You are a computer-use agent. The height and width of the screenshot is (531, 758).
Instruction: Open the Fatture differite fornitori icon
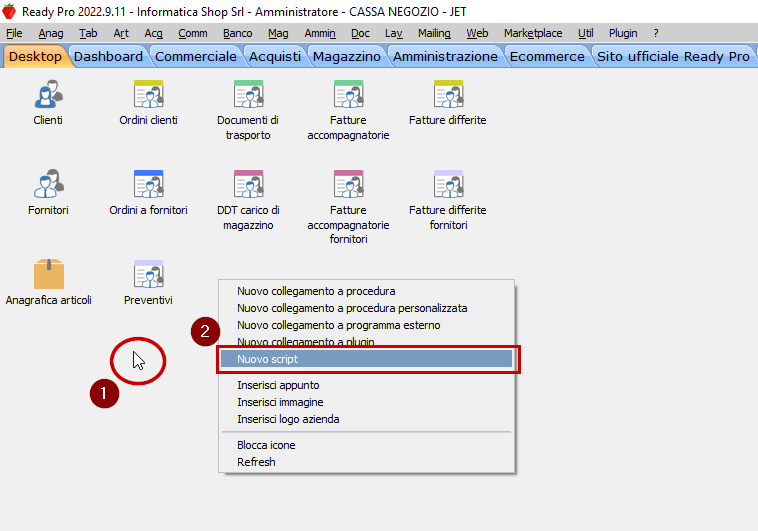click(x=449, y=184)
